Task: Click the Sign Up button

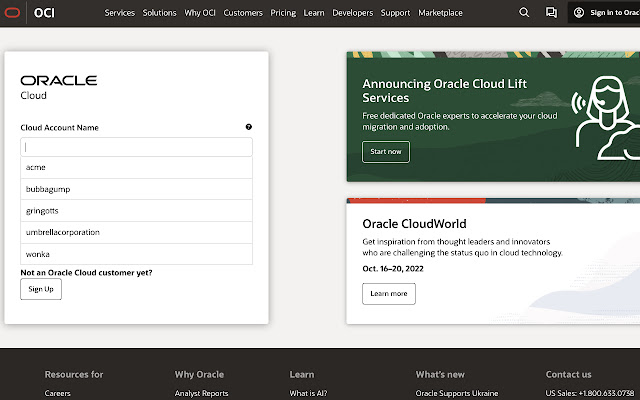Action: [x=41, y=289]
